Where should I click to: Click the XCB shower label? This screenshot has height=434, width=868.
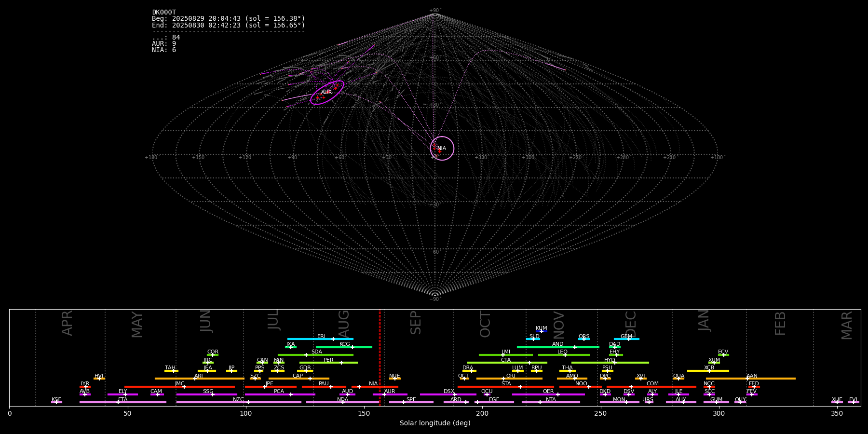click(x=709, y=368)
